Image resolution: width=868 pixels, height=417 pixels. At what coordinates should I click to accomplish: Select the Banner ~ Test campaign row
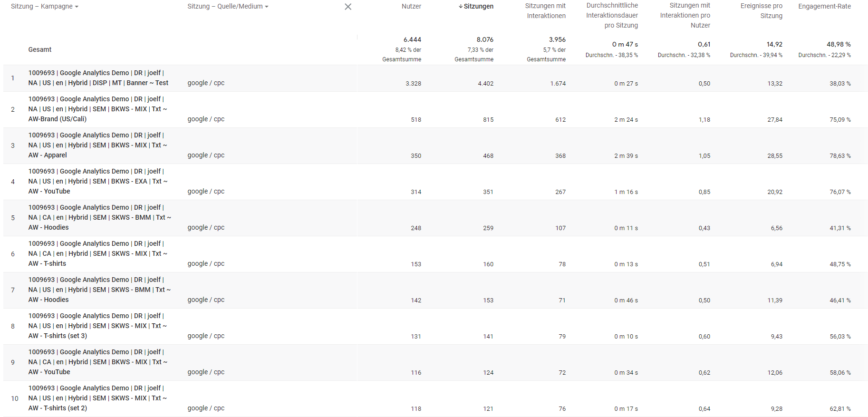point(98,78)
